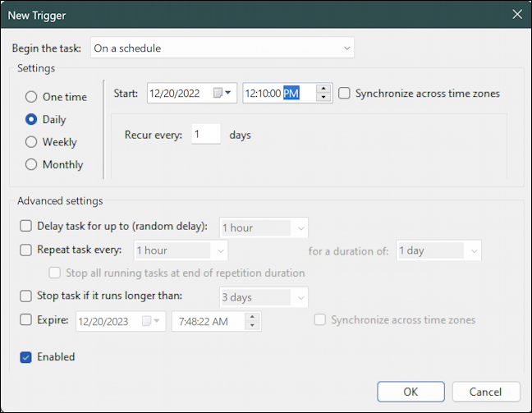This screenshot has width=532, height=413.
Task: Enable Stop task if runs longer checkbox
Action: pyautogui.click(x=25, y=296)
